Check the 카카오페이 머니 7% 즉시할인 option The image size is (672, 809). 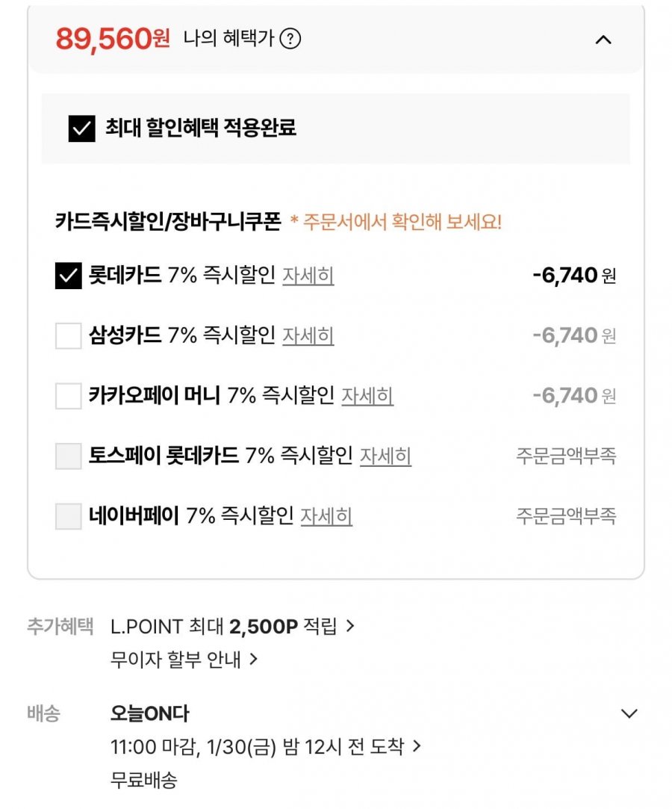(x=69, y=395)
